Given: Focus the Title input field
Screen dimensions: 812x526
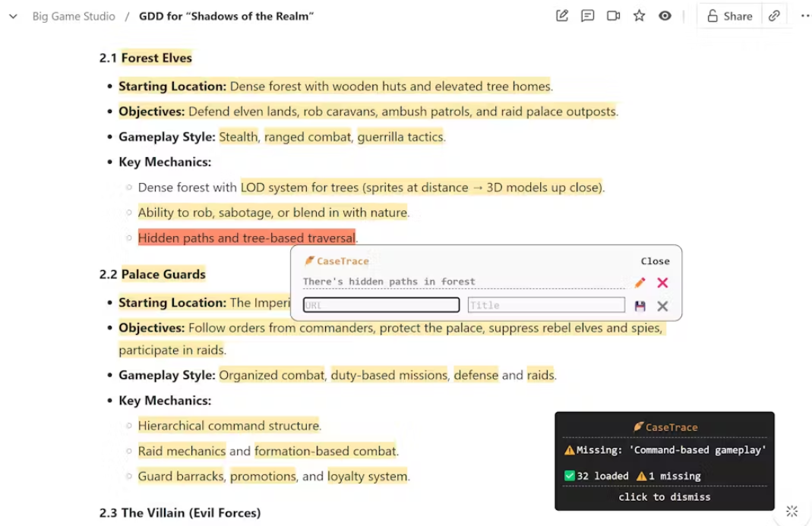Looking at the screenshot, I should (546, 305).
